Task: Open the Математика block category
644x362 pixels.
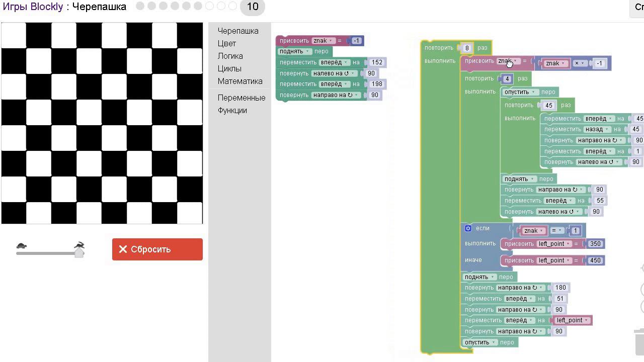Action: point(240,81)
